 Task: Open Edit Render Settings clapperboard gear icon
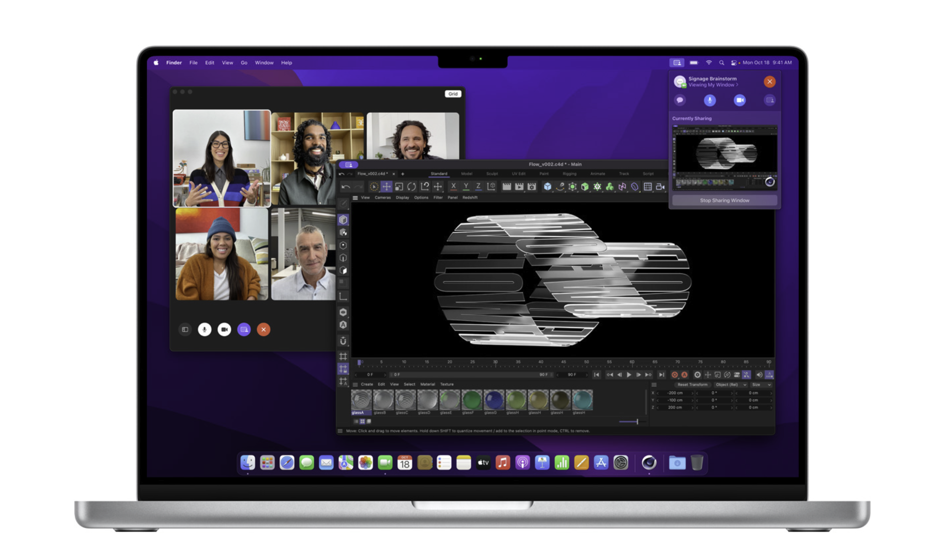coord(532,187)
